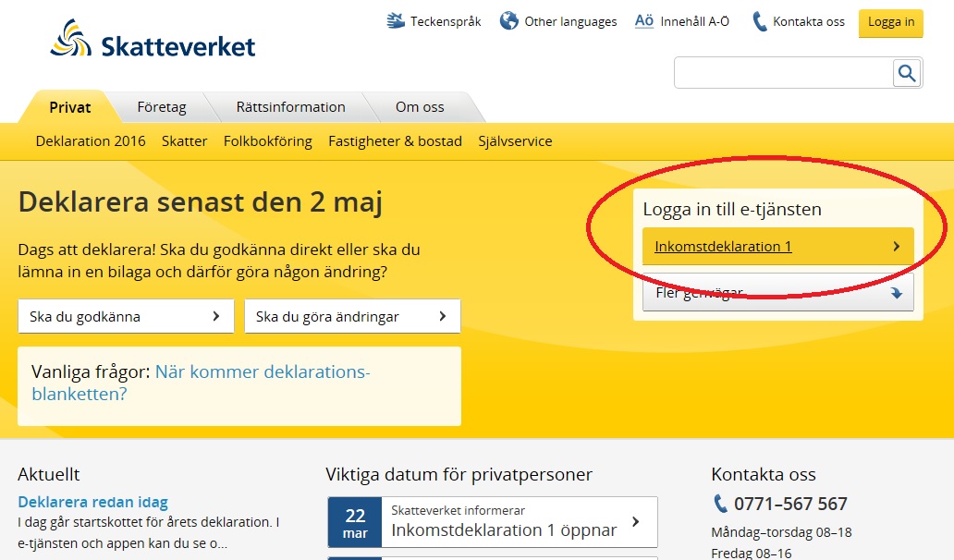
Task: Click the arrow on Ska du göra ändringar
Action: click(x=442, y=316)
